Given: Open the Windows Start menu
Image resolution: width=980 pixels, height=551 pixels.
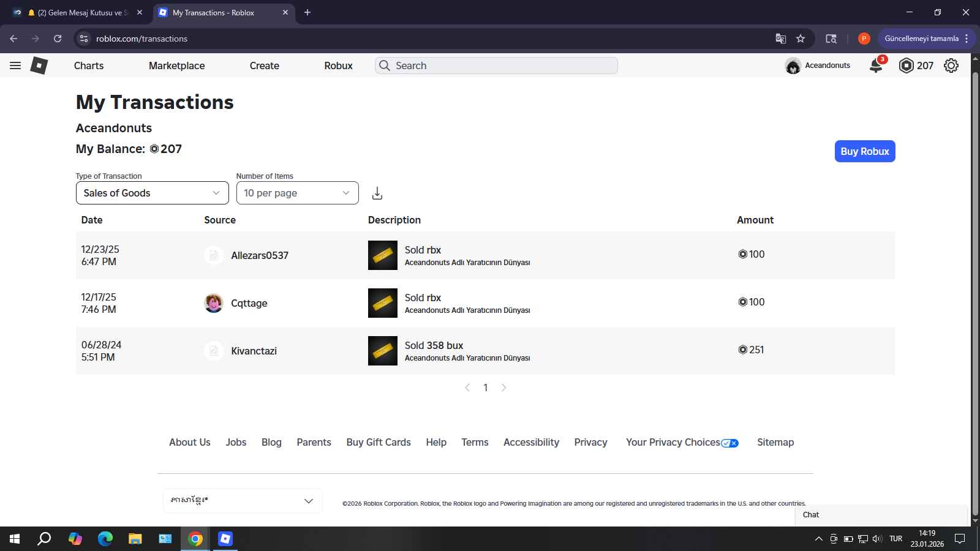Looking at the screenshot, I should pyautogui.click(x=15, y=539).
